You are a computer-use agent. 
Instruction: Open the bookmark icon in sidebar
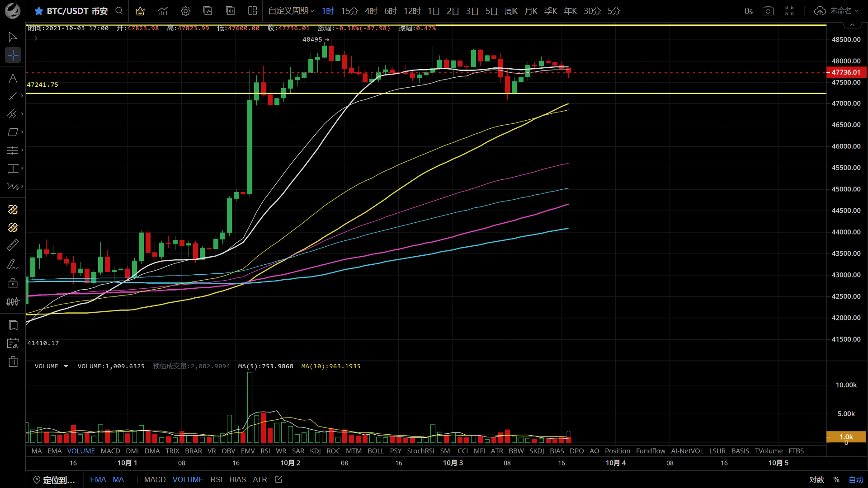click(x=13, y=325)
